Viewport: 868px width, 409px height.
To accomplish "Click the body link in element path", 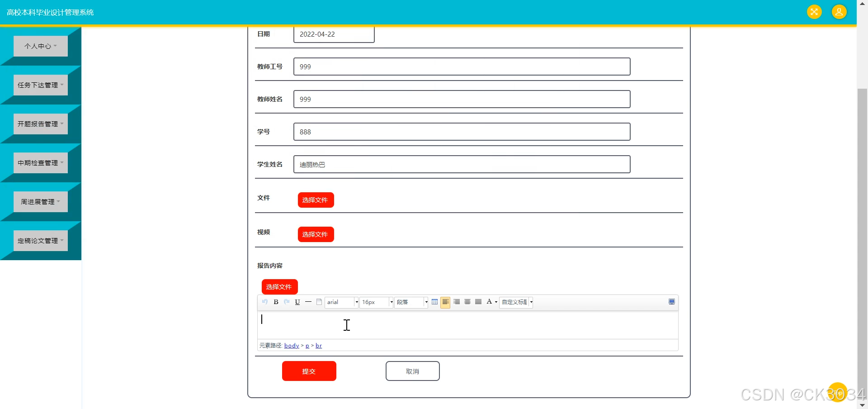I will pyautogui.click(x=292, y=346).
